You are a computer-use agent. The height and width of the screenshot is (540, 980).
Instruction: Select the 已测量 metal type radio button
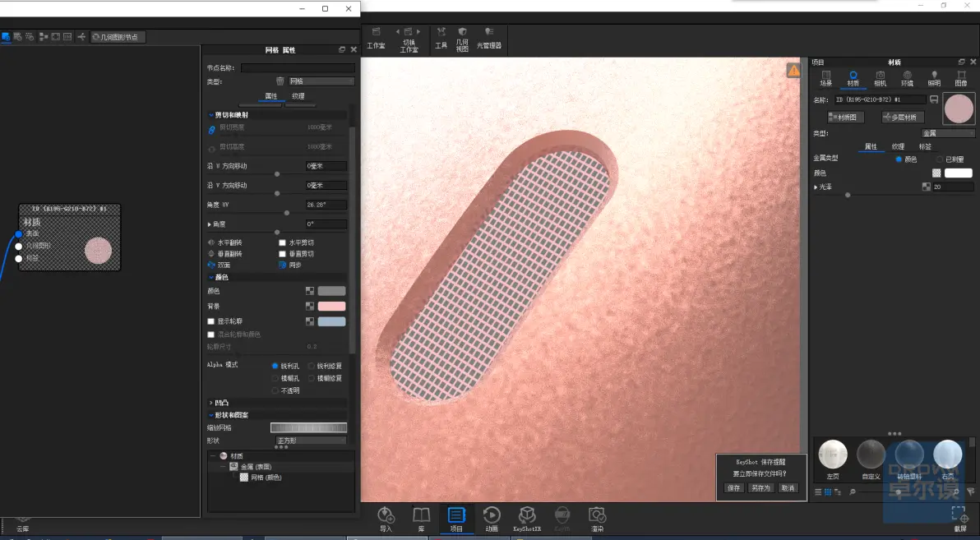[940, 159]
